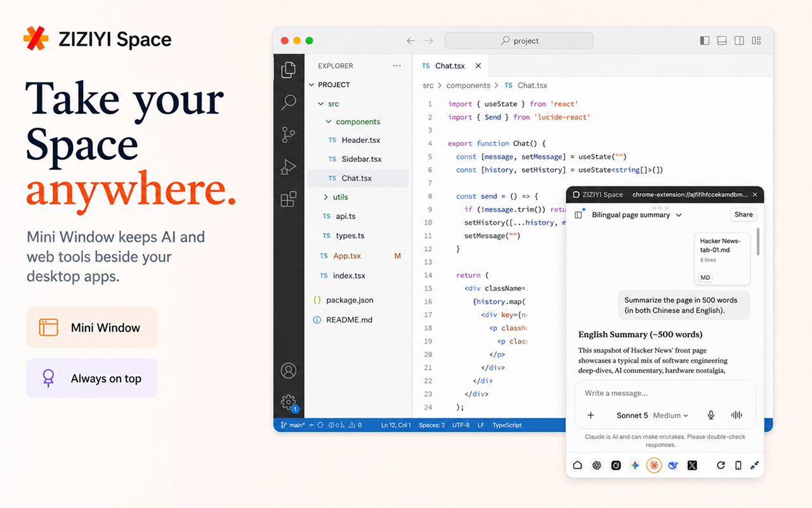Select the Chat.tsx editor tab

[450, 65]
